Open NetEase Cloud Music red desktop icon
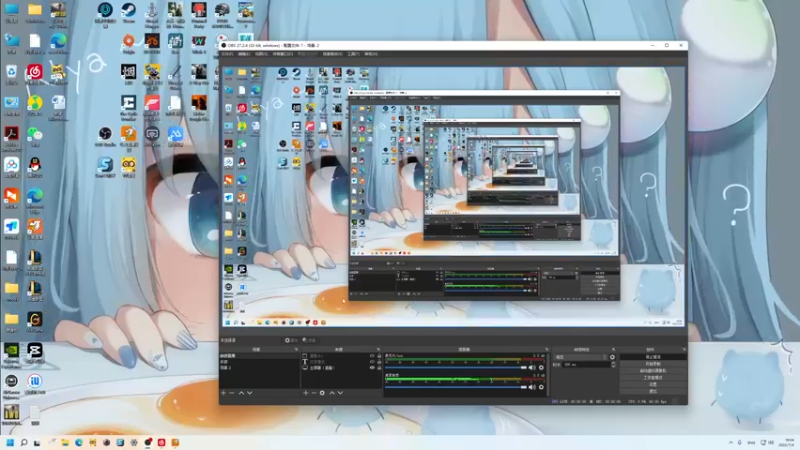This screenshot has height=450, width=800. pyautogui.click(x=35, y=74)
